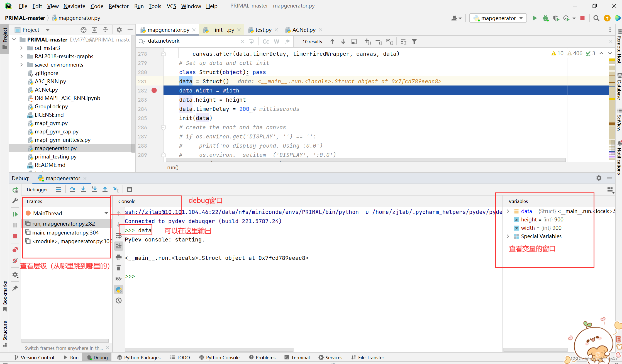The width and height of the screenshot is (622, 364).
Task: Switch to the ACNet.py editor tab
Action: (303, 30)
